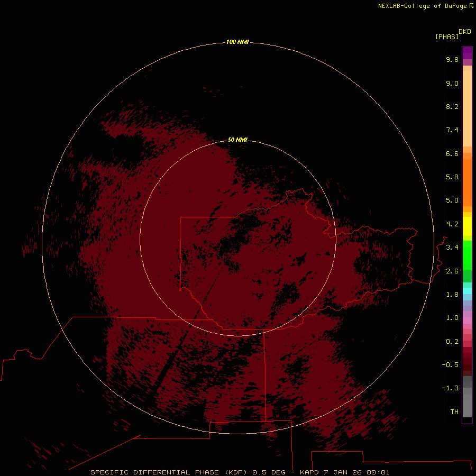
Task: Click the 6.6 color scale value
Action: tap(452, 153)
